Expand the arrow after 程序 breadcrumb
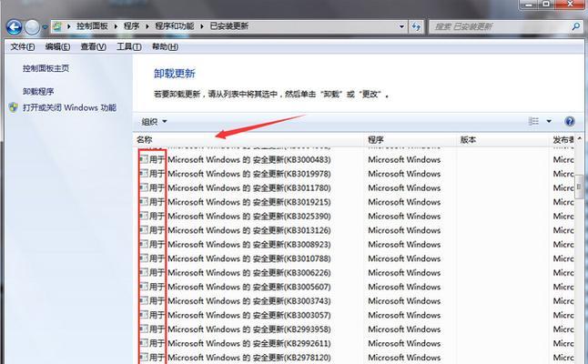 click(147, 26)
